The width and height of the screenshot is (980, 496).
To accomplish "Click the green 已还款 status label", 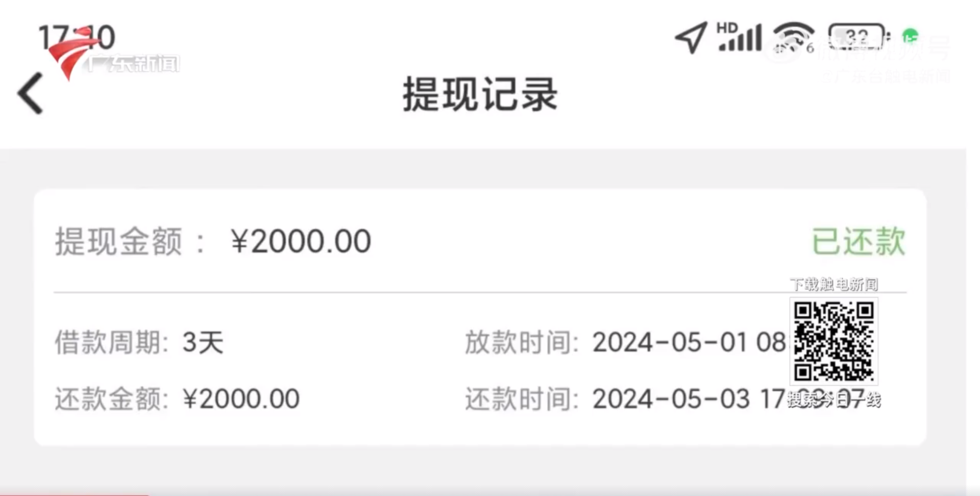I will [x=859, y=241].
